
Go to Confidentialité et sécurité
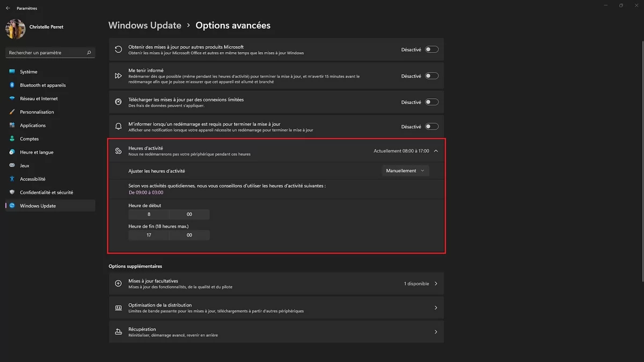[x=50, y=193]
